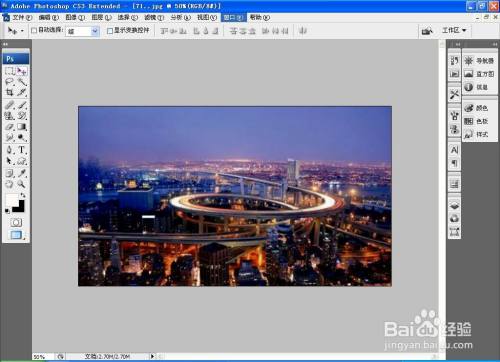Open the Layers panel icon
Viewport: 500px width, 362px height.
click(454, 206)
